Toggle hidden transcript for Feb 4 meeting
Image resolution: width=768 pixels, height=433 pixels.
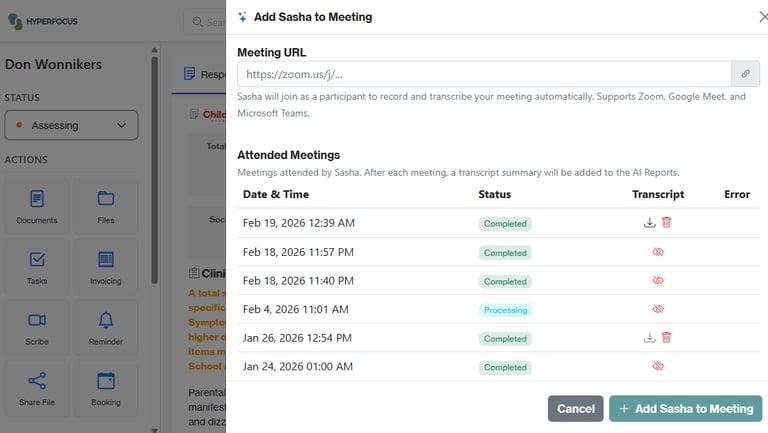point(658,310)
